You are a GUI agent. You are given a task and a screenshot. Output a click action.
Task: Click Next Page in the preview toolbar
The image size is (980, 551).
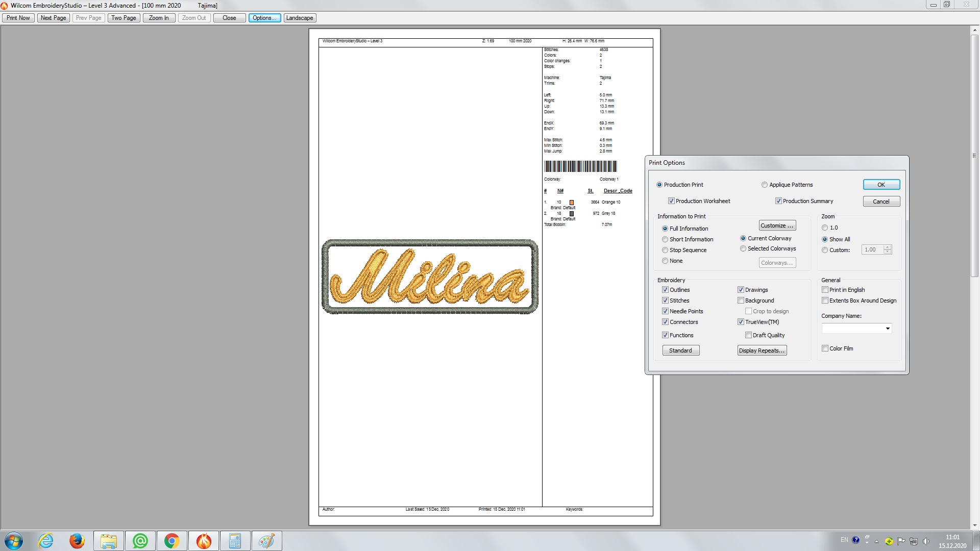(x=53, y=18)
